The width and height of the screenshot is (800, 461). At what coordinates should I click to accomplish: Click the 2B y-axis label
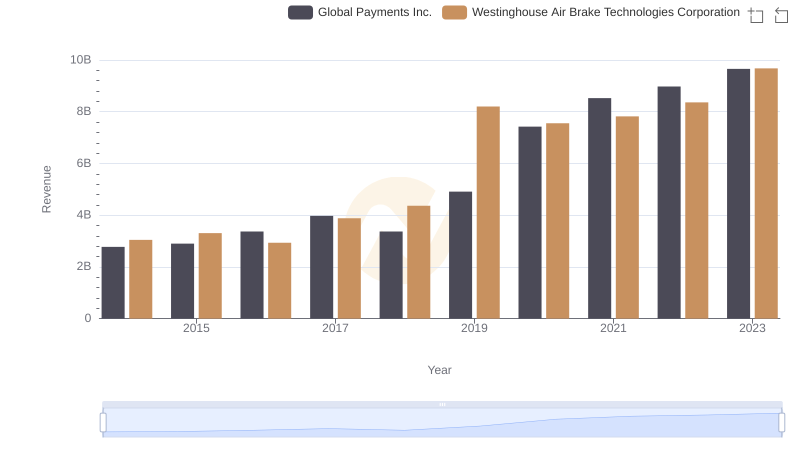click(x=84, y=266)
